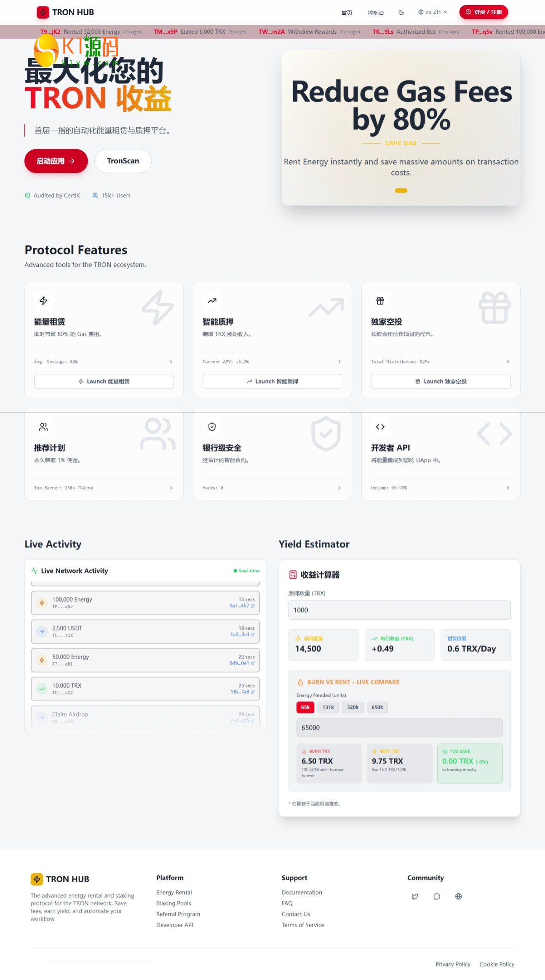Click the energy icon on the 100,000 Energy row
This screenshot has width=545, height=980.
pos(42,603)
